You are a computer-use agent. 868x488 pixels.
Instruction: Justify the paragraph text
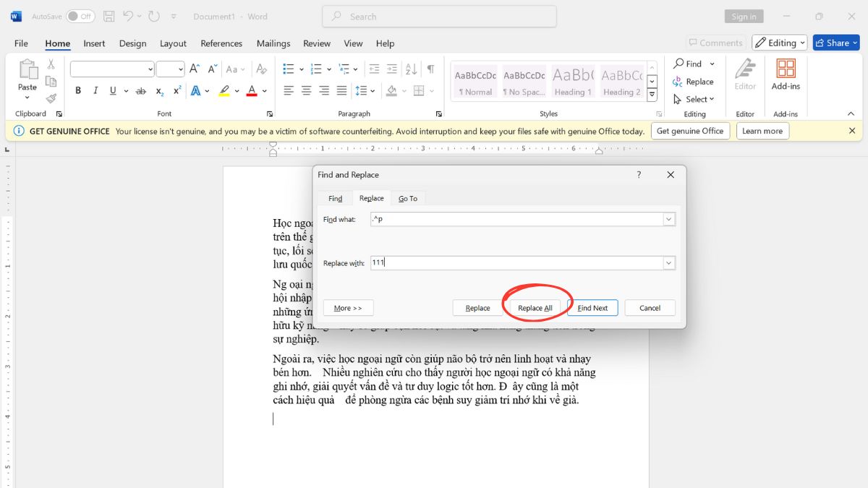pos(341,91)
